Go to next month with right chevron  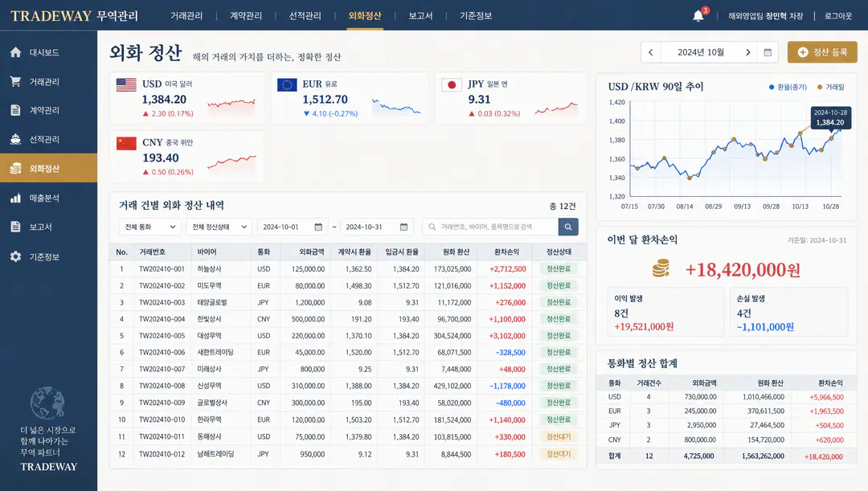tap(748, 52)
